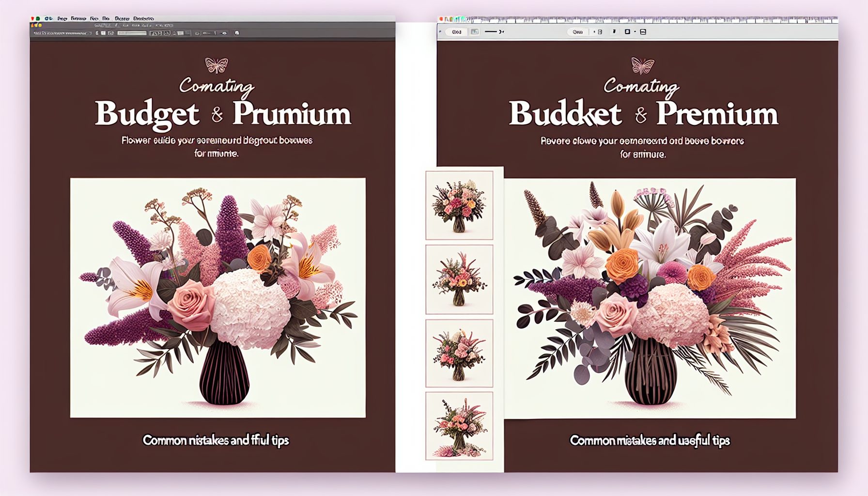The image size is (868, 496).
Task: Click the black marker icon in the right toolbar
Action: tap(614, 32)
